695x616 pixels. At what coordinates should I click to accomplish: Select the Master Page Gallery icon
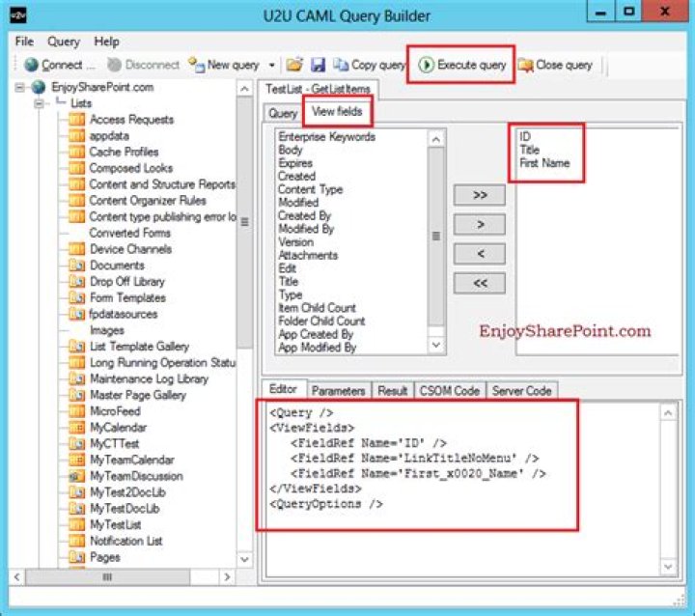pyautogui.click(x=76, y=395)
